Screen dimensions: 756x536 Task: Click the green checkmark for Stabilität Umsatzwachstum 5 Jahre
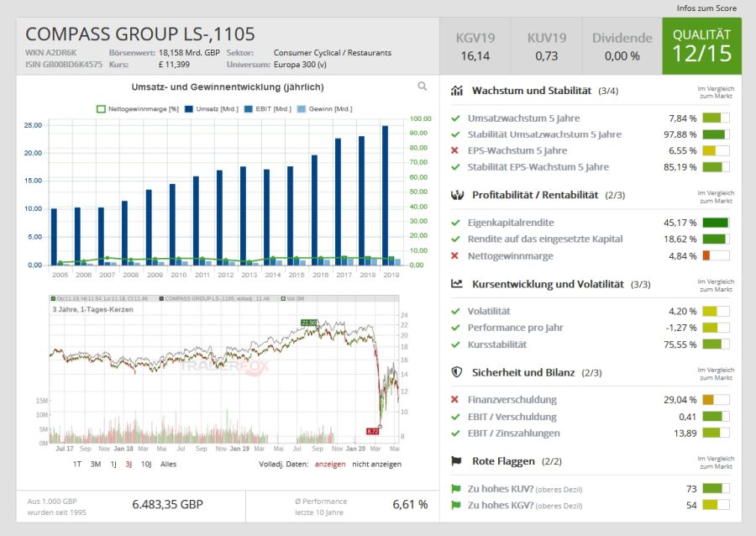455,134
